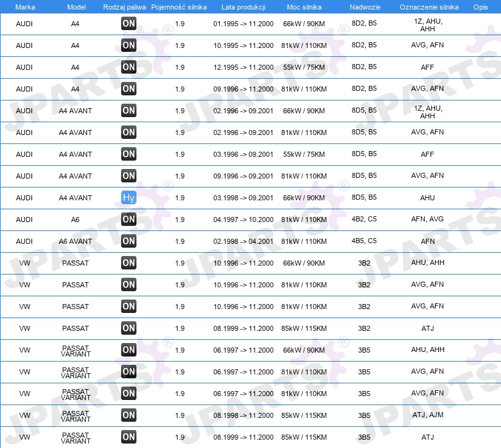
Task: Click engine code 'AHU, AHH' in the 3B5 row
Action: (x=428, y=349)
